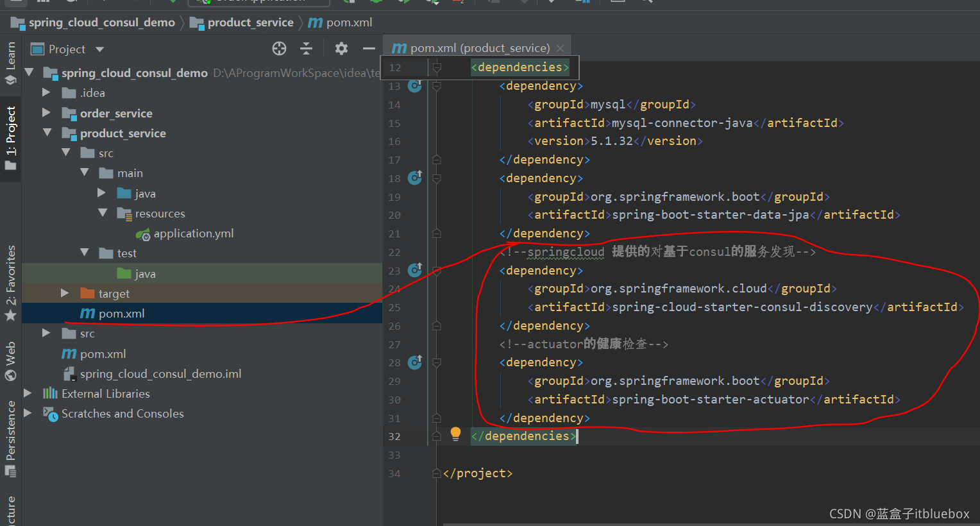
Task: Click the locate/scroll-from-source crosshair icon
Action: tap(279, 49)
